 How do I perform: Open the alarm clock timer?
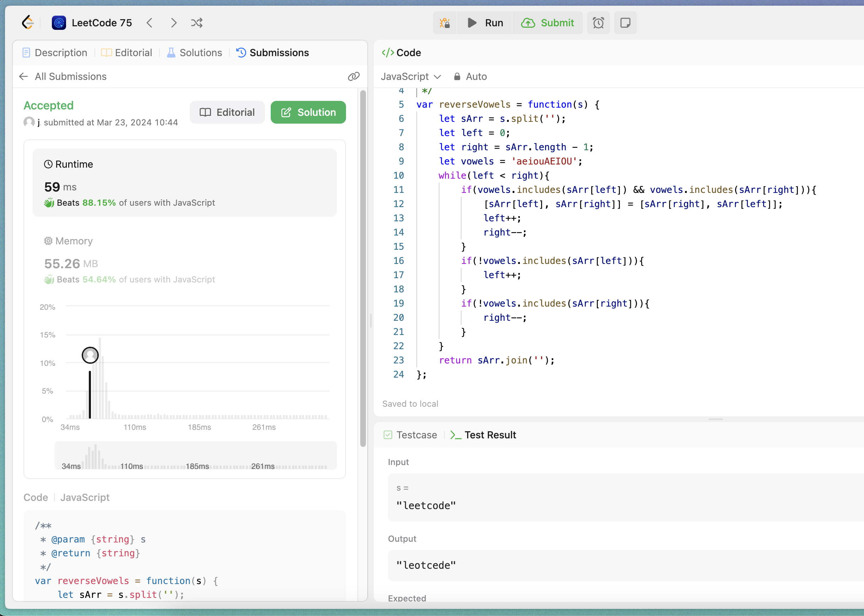(598, 23)
